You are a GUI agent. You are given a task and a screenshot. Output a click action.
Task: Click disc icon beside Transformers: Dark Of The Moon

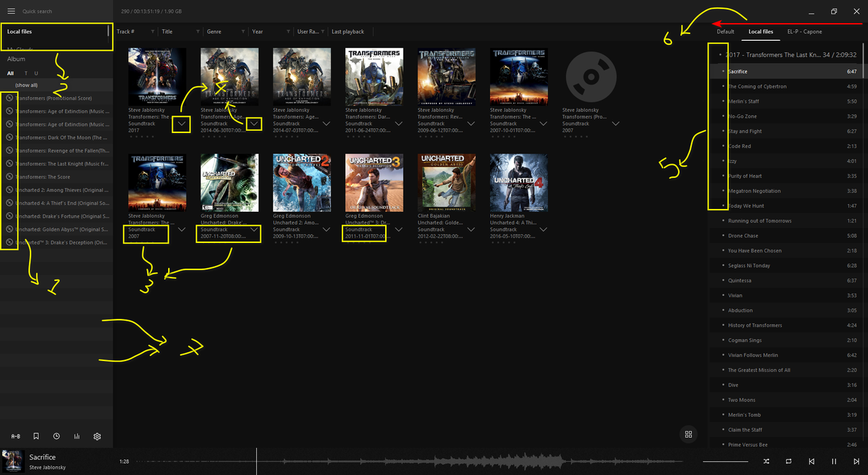(x=9, y=137)
